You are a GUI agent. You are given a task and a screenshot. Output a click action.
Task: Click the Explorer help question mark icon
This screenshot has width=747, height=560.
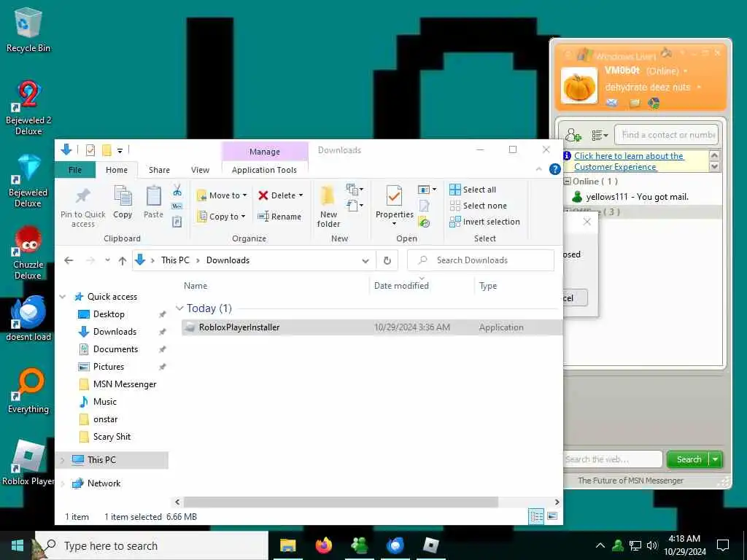coord(554,169)
